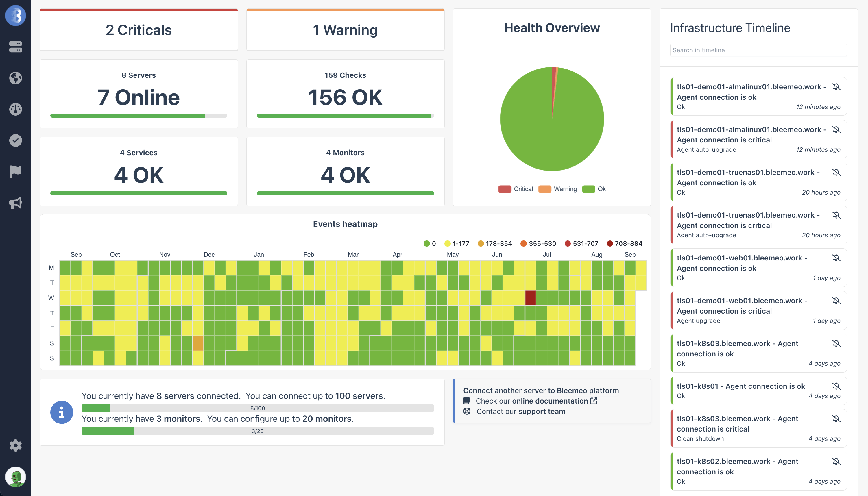Open truenas01 'Agent connection is ok' event
868x496 pixels.
click(758, 182)
